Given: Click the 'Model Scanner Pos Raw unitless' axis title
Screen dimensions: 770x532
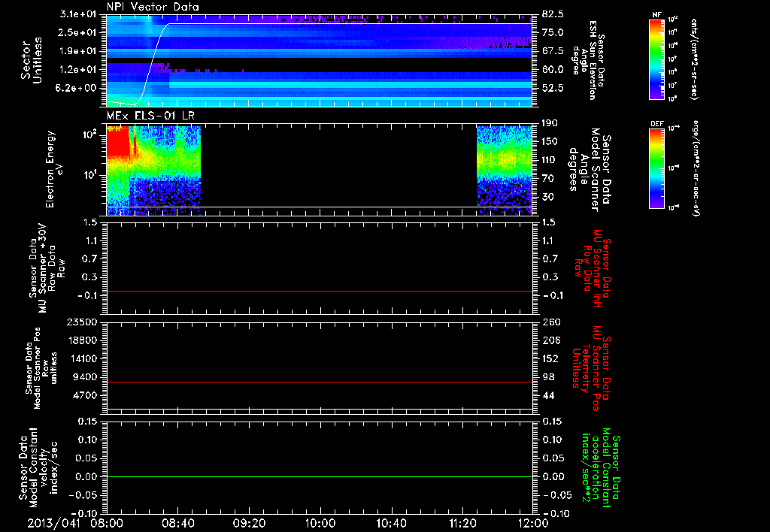Looking at the screenshot, I should 43,368.
